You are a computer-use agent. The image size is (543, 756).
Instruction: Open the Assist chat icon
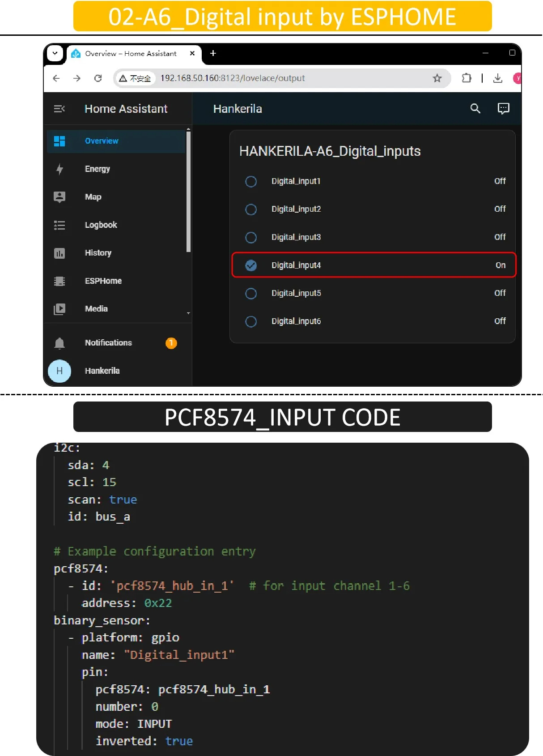(504, 108)
